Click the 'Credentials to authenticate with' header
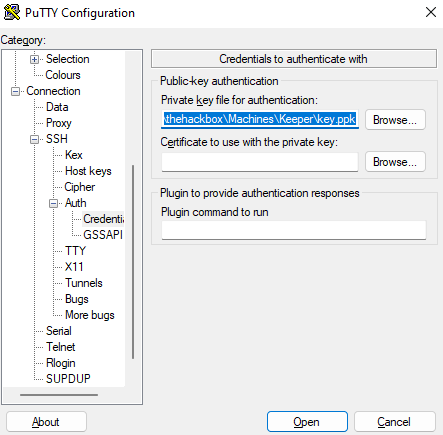The image size is (443, 435). click(x=294, y=59)
